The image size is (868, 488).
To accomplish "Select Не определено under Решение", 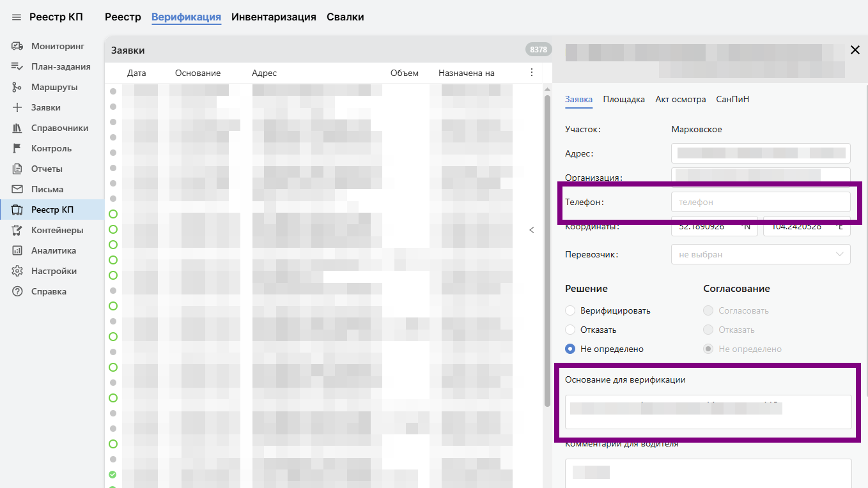I will coord(570,349).
